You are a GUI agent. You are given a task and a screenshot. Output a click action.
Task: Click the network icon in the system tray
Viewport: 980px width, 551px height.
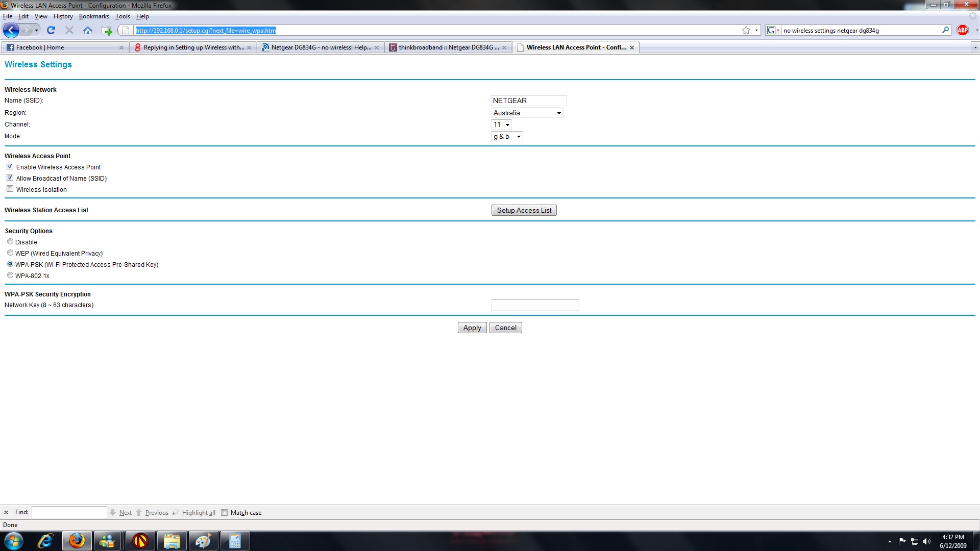[x=915, y=541]
